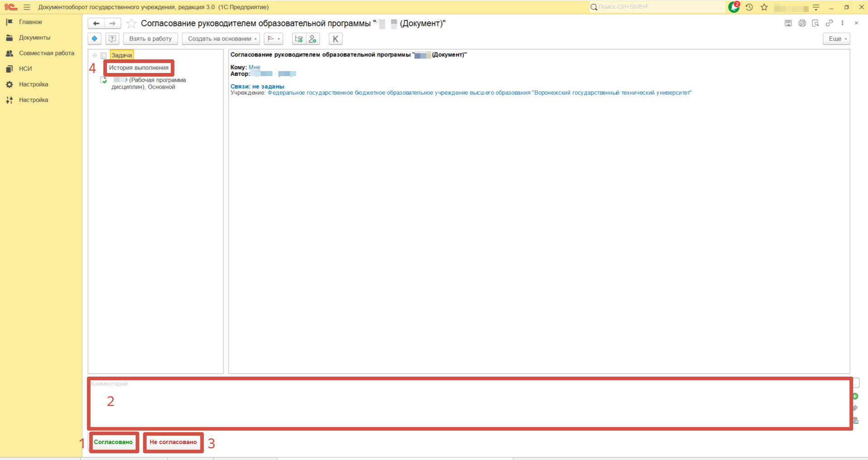Image resolution: width=868 pixels, height=460 pixels.
Task: Click the blue redirect arrow icon
Action: 94,39
